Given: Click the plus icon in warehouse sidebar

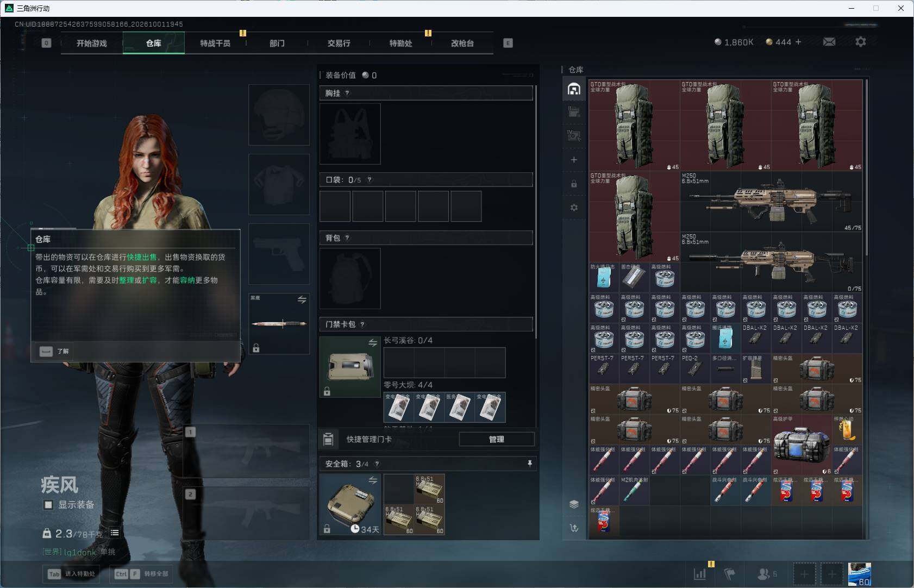Looking at the screenshot, I should tap(574, 160).
